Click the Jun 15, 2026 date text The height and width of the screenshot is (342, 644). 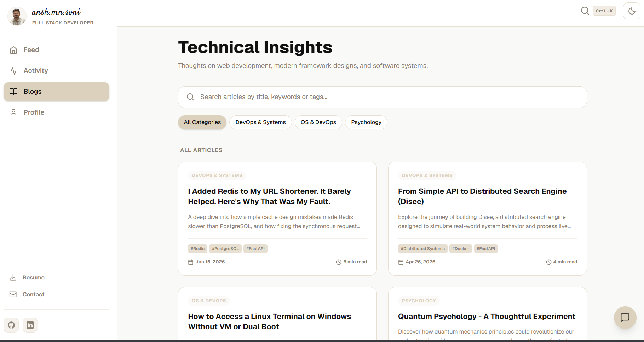click(x=210, y=262)
